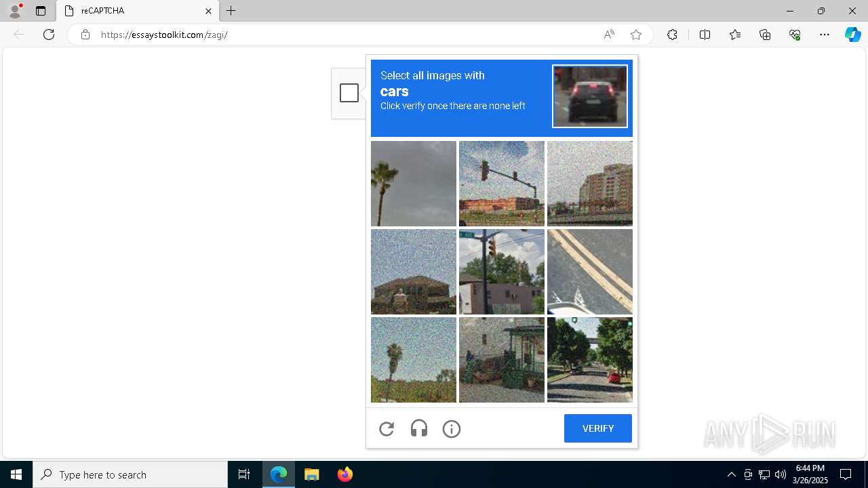The image size is (868, 488).
Task: Get an audio challenge via headphones icon
Action: pos(419,428)
